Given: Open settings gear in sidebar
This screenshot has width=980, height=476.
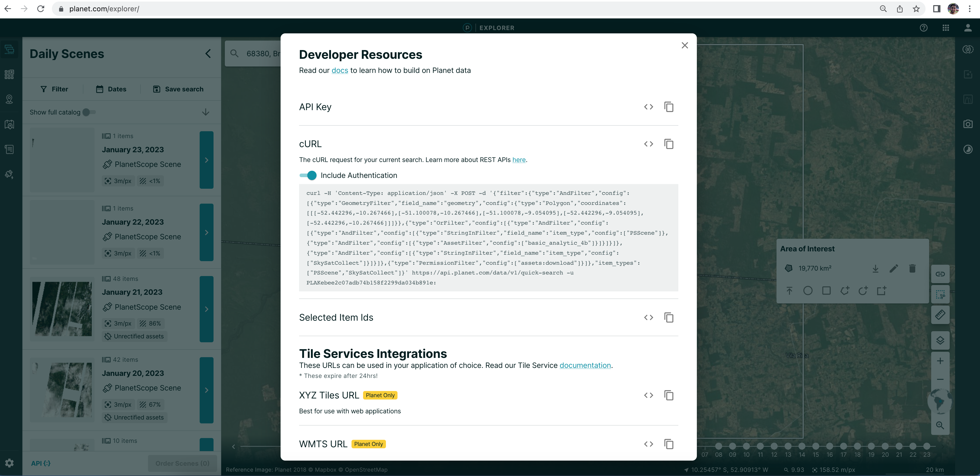Looking at the screenshot, I should [x=10, y=463].
